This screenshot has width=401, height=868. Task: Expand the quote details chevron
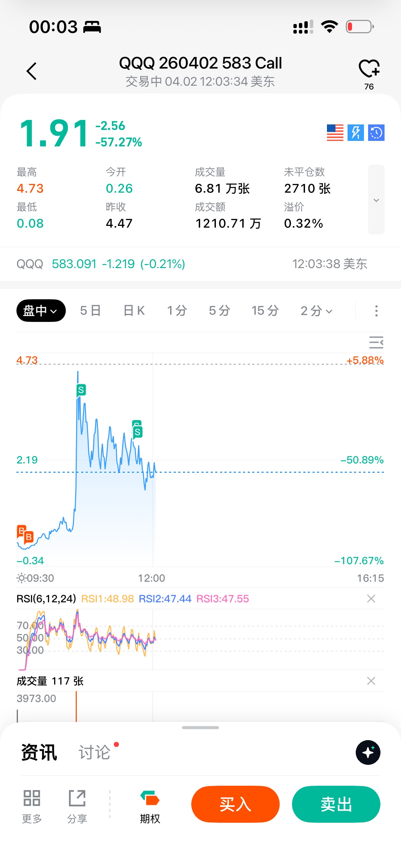pos(376,200)
